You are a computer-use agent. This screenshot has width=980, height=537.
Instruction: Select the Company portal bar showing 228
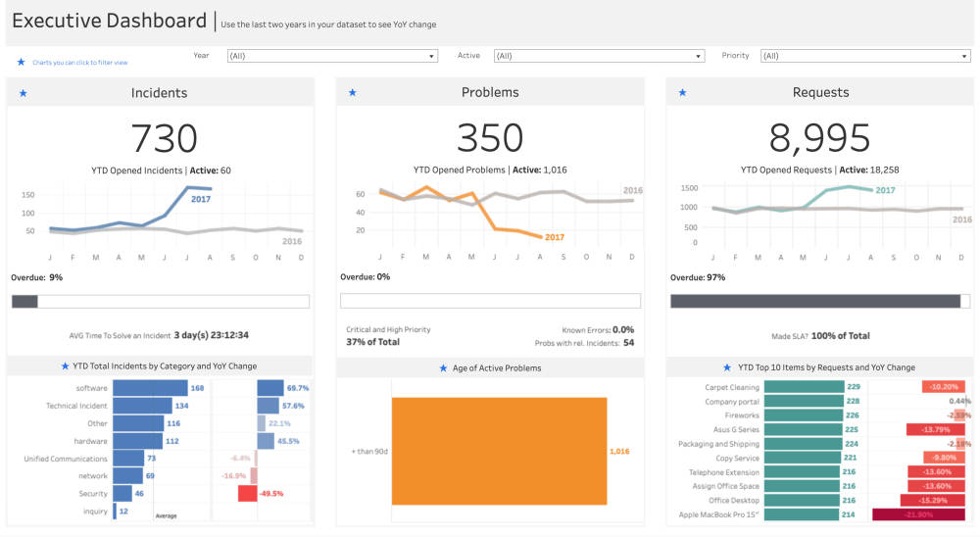804,402
